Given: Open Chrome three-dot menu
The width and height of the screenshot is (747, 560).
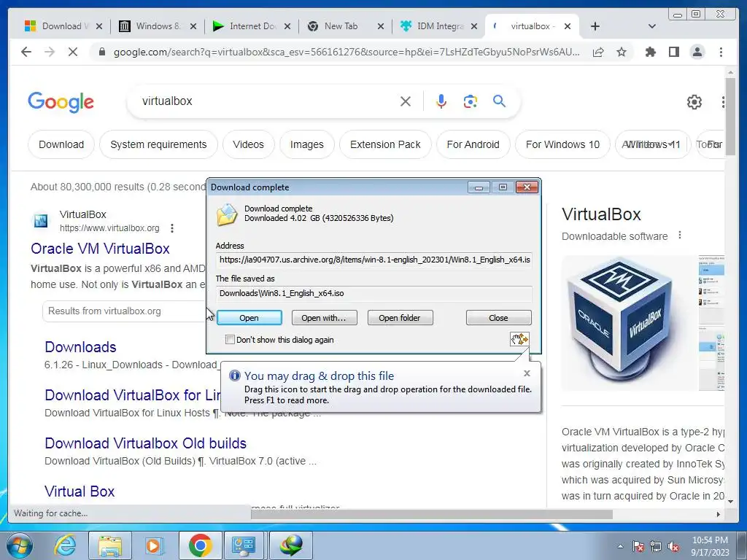Looking at the screenshot, I should [721, 52].
